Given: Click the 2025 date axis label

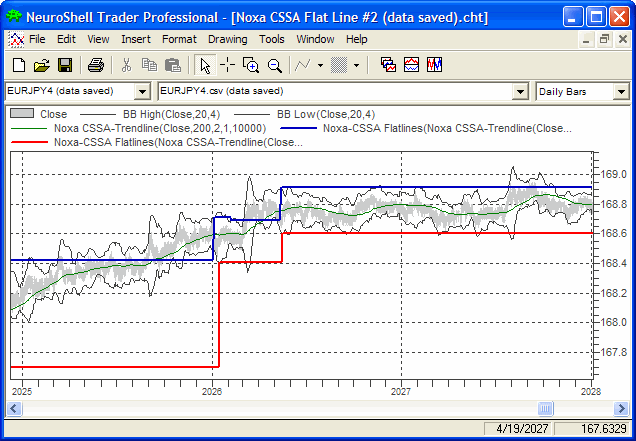Looking at the screenshot, I should [22, 392].
